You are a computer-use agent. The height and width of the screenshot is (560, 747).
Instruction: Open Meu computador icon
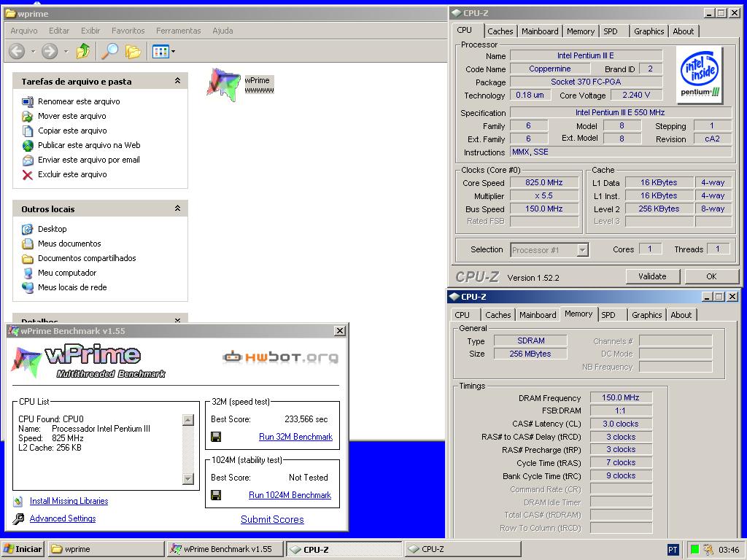pos(28,273)
